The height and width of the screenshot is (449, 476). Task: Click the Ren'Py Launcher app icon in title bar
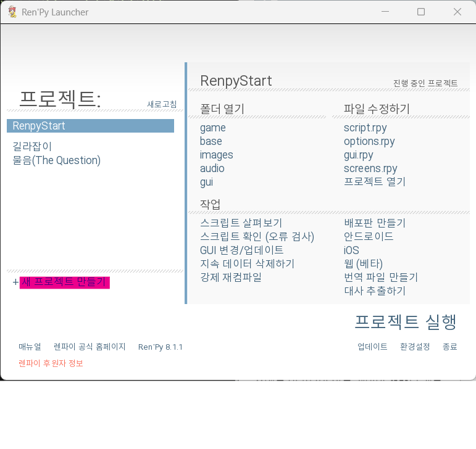[12, 12]
